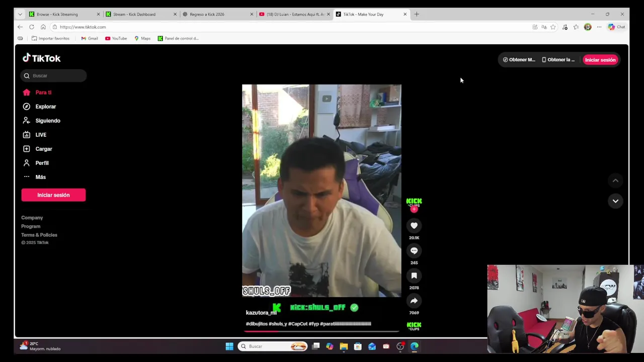The height and width of the screenshot is (362, 644).
Task: Open YouTube bookmark
Action: [116, 38]
